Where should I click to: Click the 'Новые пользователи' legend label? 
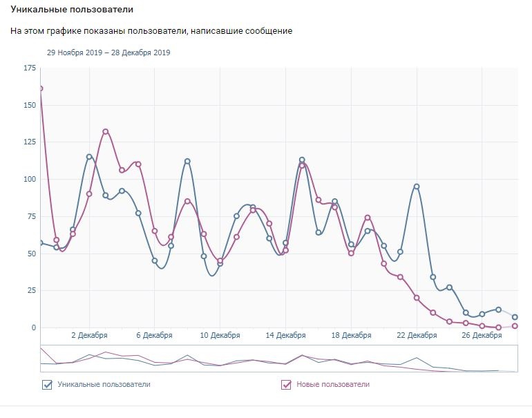click(x=333, y=384)
